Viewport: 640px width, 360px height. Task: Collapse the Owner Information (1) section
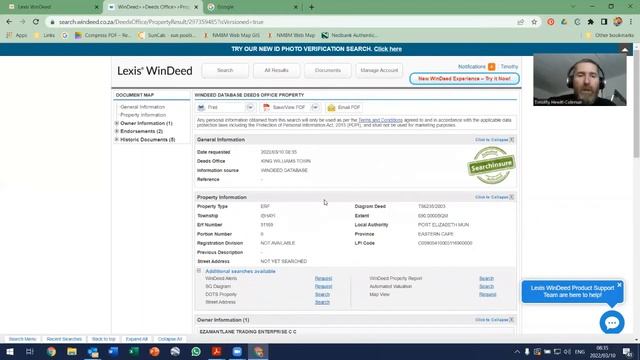(x=494, y=320)
